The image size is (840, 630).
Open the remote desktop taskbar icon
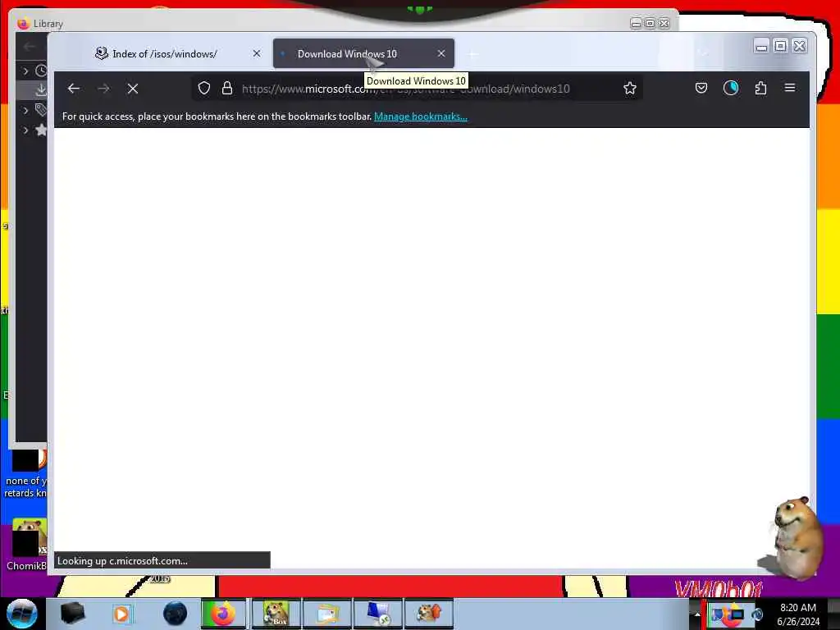click(x=378, y=614)
